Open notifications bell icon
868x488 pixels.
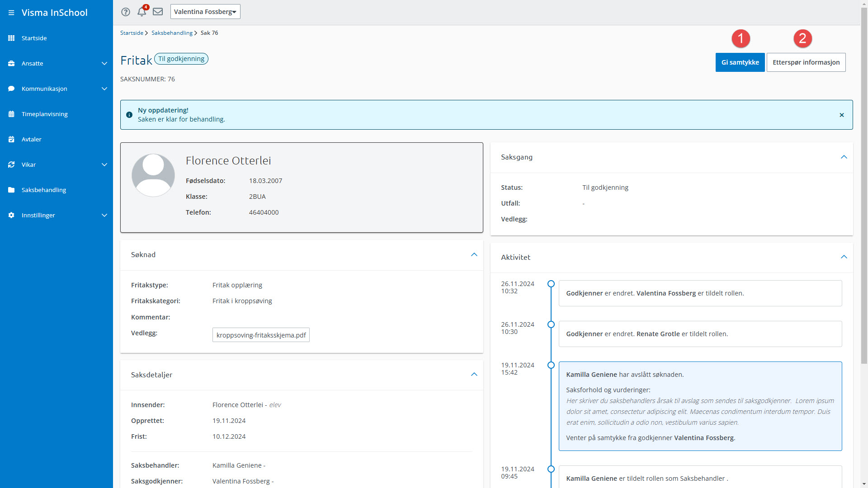142,12
